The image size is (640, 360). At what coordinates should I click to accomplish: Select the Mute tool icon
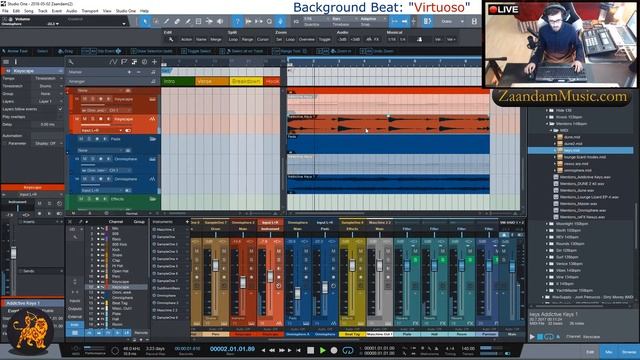pos(198,21)
